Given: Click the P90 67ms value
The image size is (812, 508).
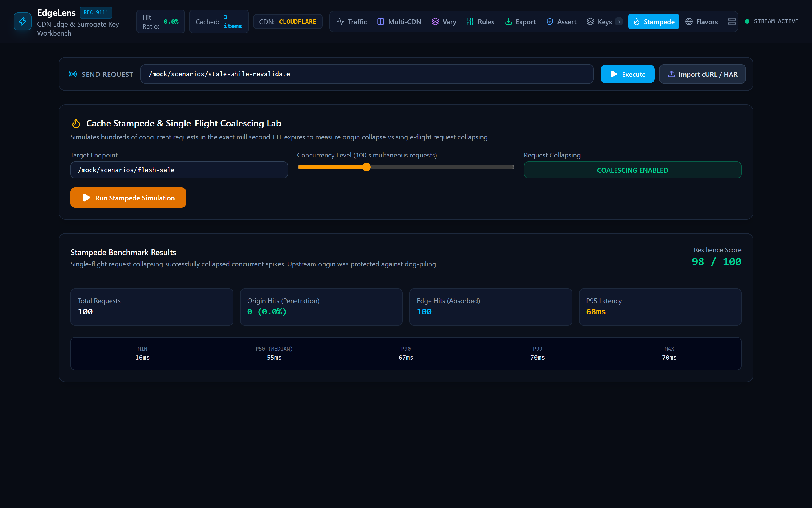Looking at the screenshot, I should point(406,358).
